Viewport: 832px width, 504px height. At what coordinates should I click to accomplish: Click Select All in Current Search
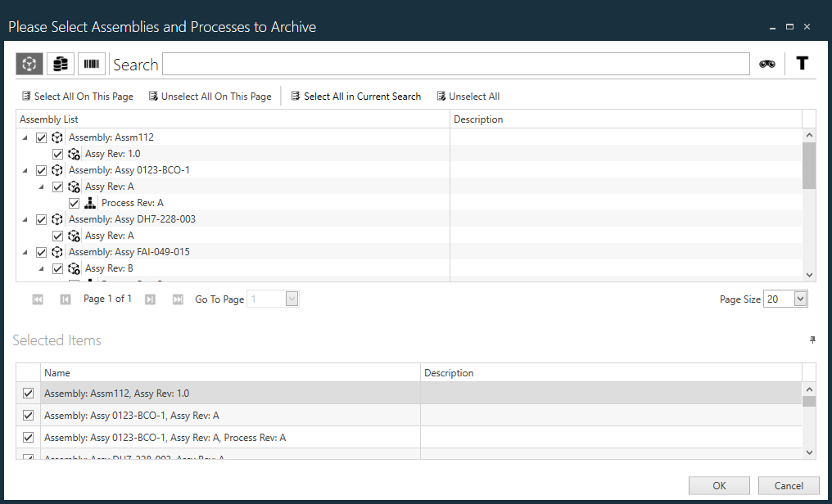tap(355, 96)
